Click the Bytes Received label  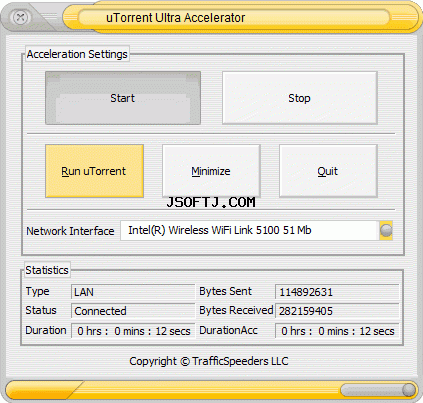coord(236,310)
